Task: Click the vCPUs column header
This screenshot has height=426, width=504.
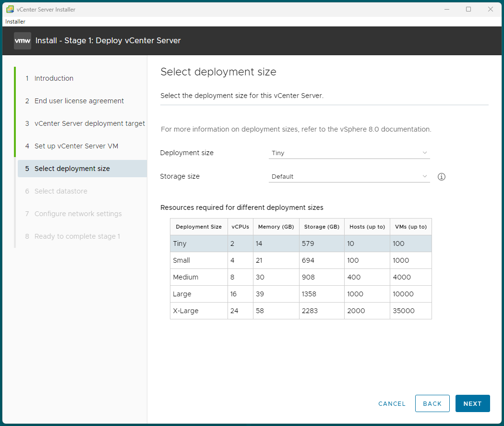Action: tap(240, 227)
